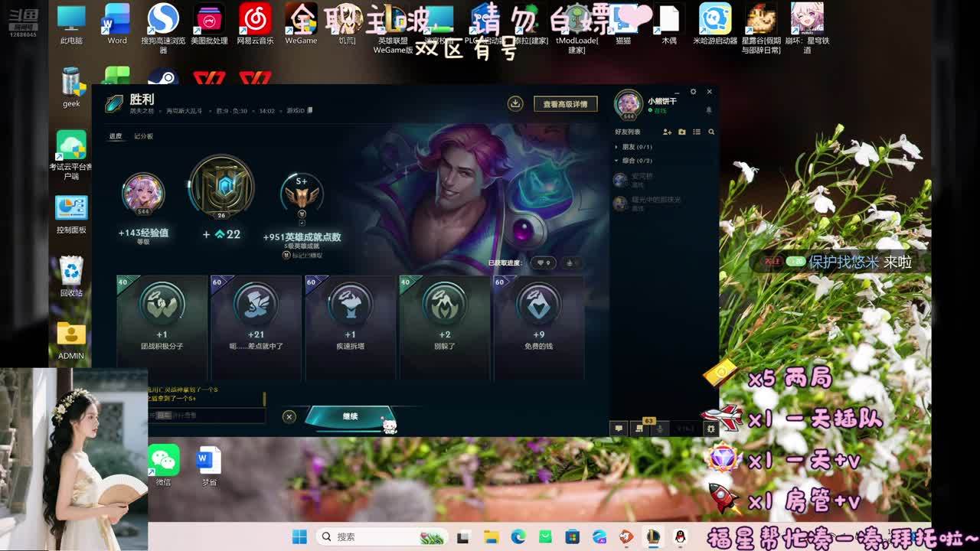
Task: Open the 小熊饼干 profile avatar
Action: [629, 104]
